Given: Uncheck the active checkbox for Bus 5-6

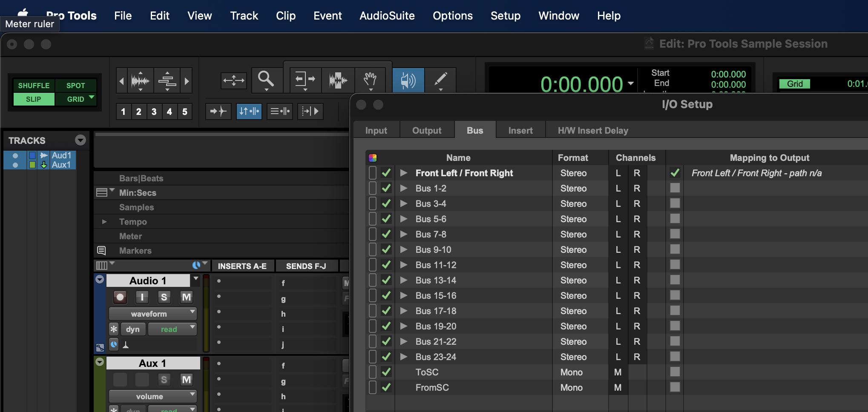Looking at the screenshot, I should (386, 219).
